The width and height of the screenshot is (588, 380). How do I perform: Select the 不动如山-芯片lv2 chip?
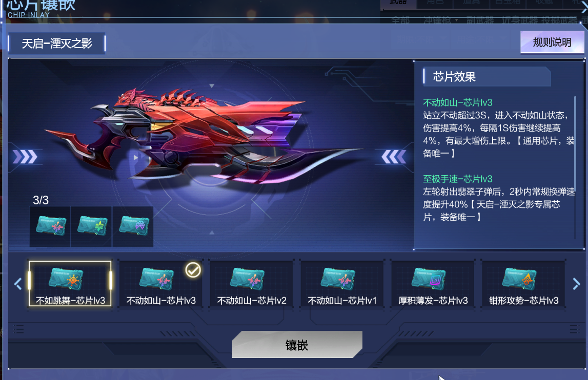(252, 284)
